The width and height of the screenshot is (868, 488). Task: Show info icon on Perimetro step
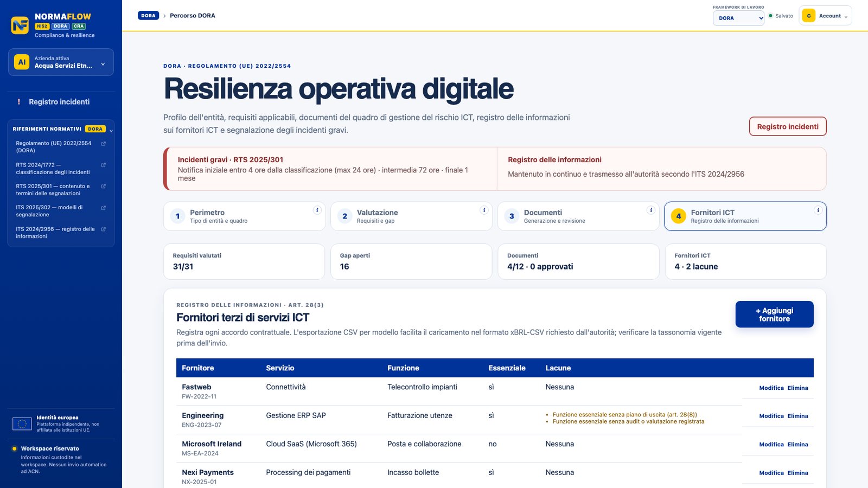click(x=317, y=210)
